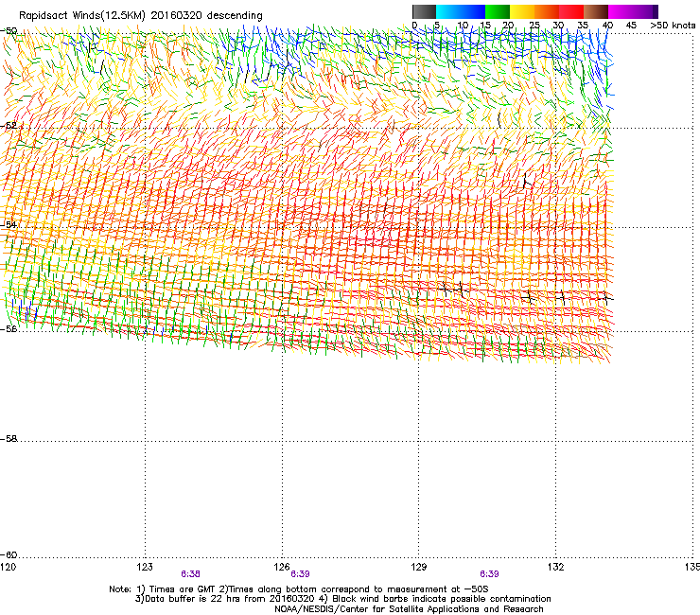Screen dimensions: 700x615
Task: Click the '-58' latitude label
Action: (9, 439)
